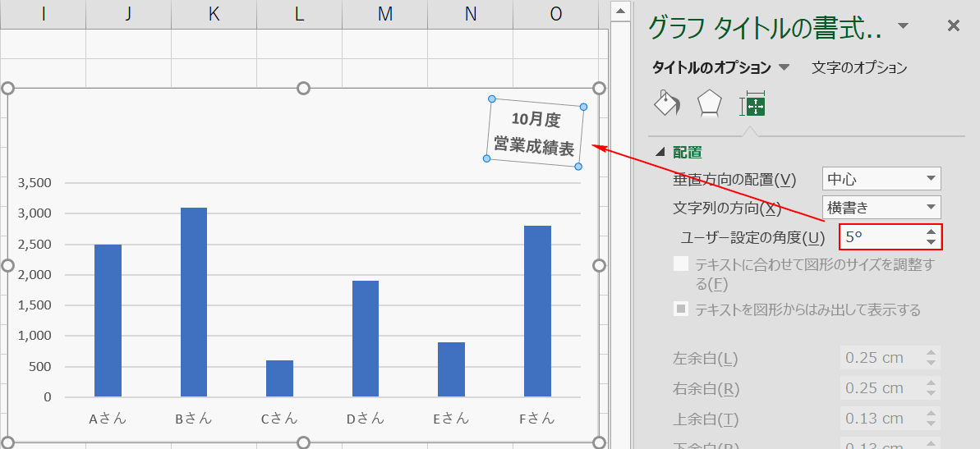This screenshot has width=980, height=449.
Task: Select the Aさん axis label
Action: coord(108,419)
